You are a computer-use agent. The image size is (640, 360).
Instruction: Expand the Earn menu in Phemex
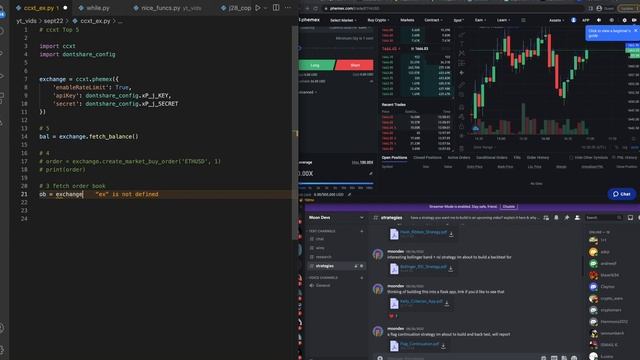click(480, 20)
